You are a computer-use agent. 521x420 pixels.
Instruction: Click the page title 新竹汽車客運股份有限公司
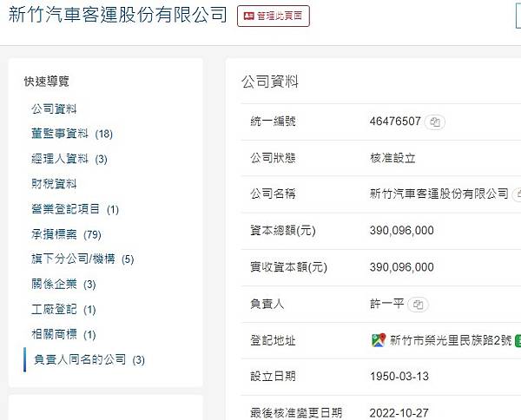[118, 15]
